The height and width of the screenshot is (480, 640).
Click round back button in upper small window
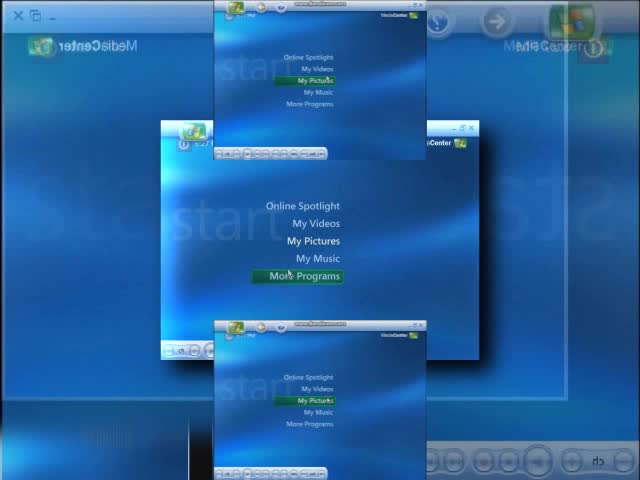click(261, 7)
